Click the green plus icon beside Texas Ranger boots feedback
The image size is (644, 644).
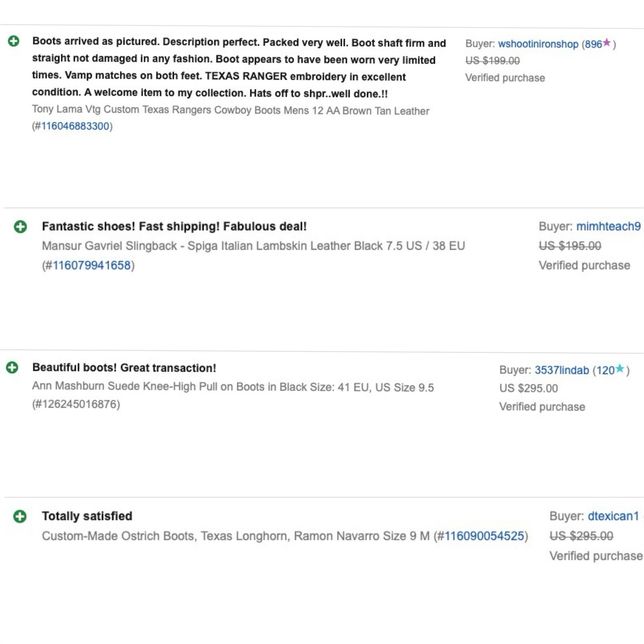pos(14,41)
